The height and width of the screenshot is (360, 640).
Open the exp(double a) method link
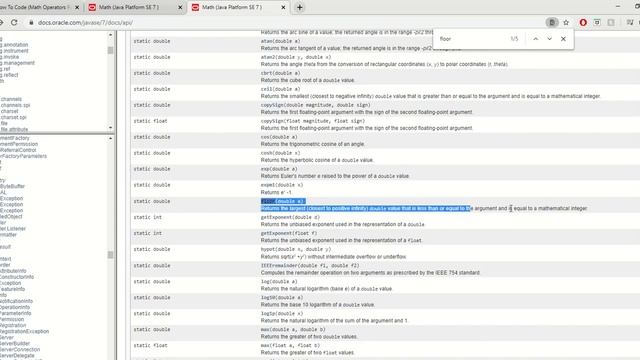click(x=279, y=169)
